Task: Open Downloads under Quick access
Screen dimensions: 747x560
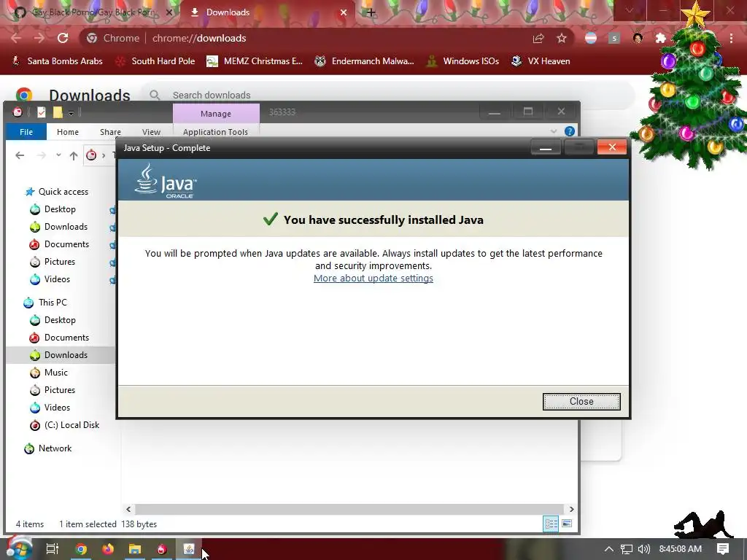Action: pos(66,227)
